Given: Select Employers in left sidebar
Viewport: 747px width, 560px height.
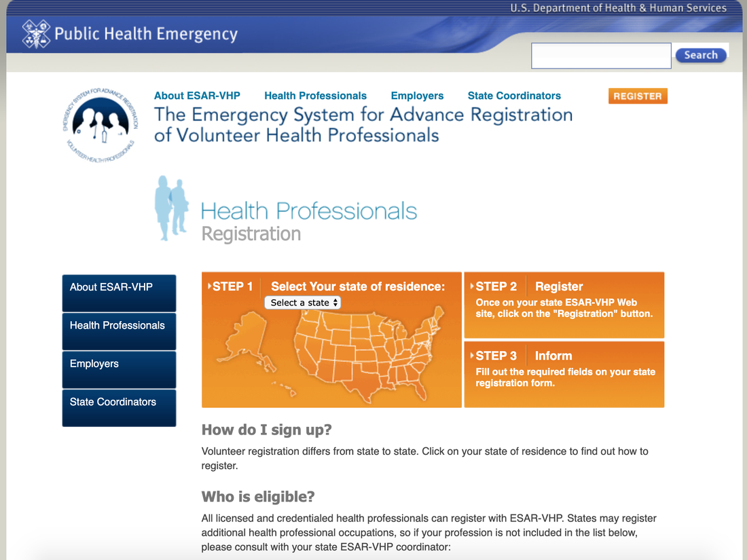Looking at the screenshot, I should (119, 370).
